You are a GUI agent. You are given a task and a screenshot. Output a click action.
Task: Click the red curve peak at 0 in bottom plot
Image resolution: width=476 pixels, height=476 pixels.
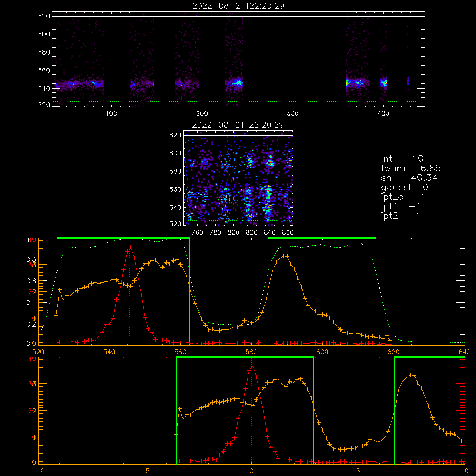pos(253,366)
